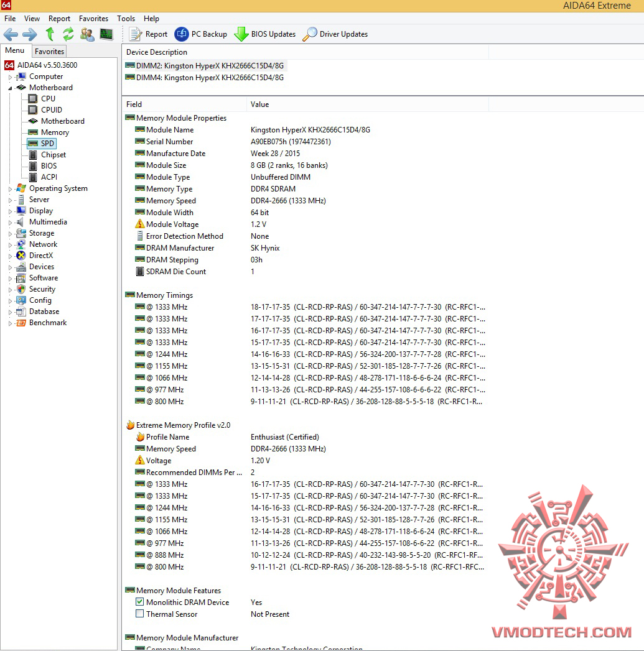Select the Memory item in tree
Viewport: 644px width, 651px height.
pyautogui.click(x=48, y=132)
